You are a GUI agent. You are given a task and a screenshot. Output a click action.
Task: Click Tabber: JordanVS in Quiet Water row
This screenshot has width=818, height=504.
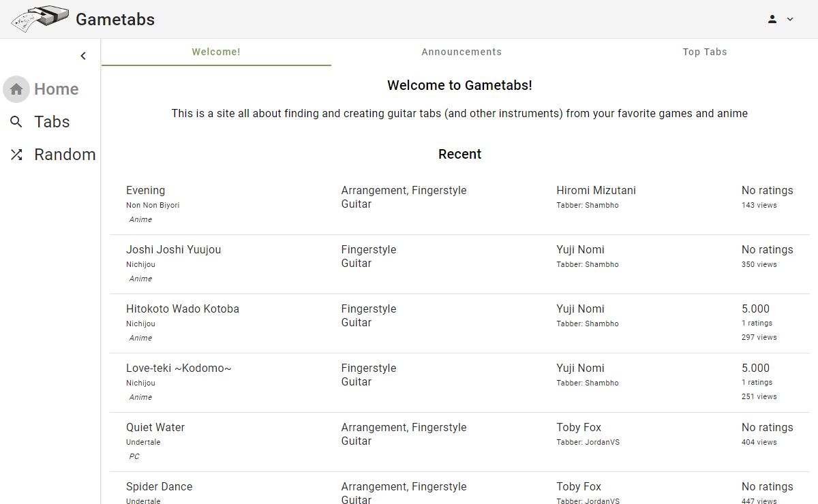(x=588, y=442)
